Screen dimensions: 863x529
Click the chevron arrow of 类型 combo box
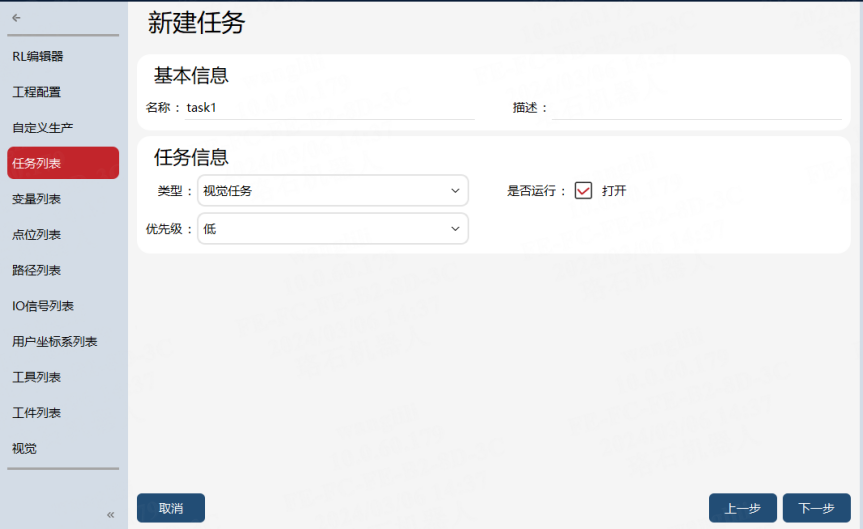(x=455, y=190)
